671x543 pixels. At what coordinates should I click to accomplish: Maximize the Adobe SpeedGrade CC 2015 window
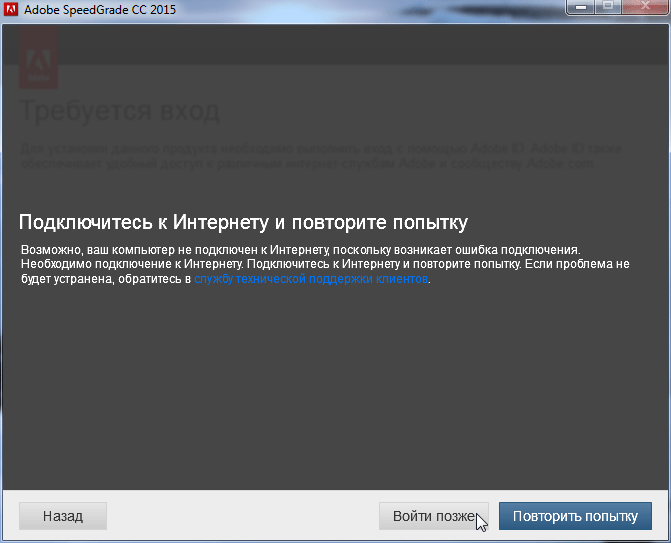point(608,7)
